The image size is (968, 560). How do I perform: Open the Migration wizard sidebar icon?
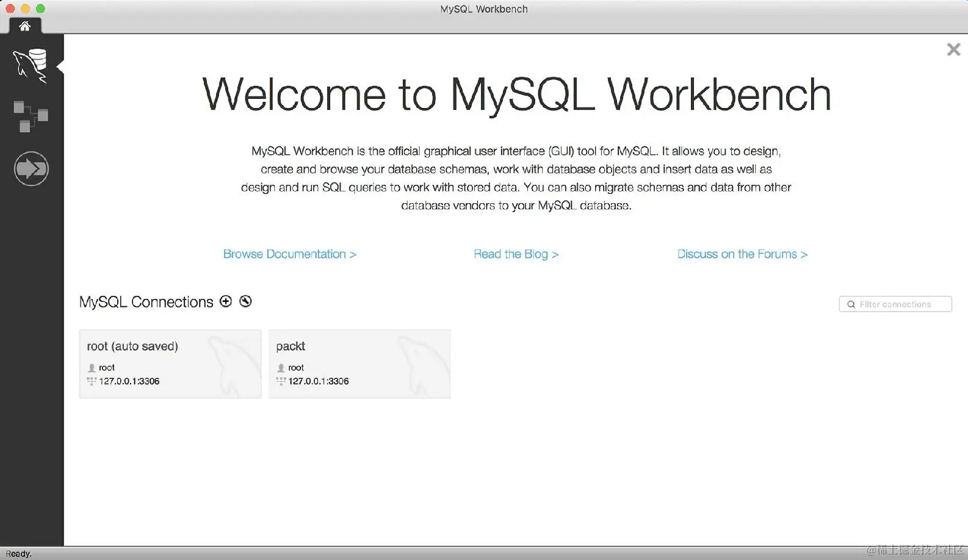point(31,169)
